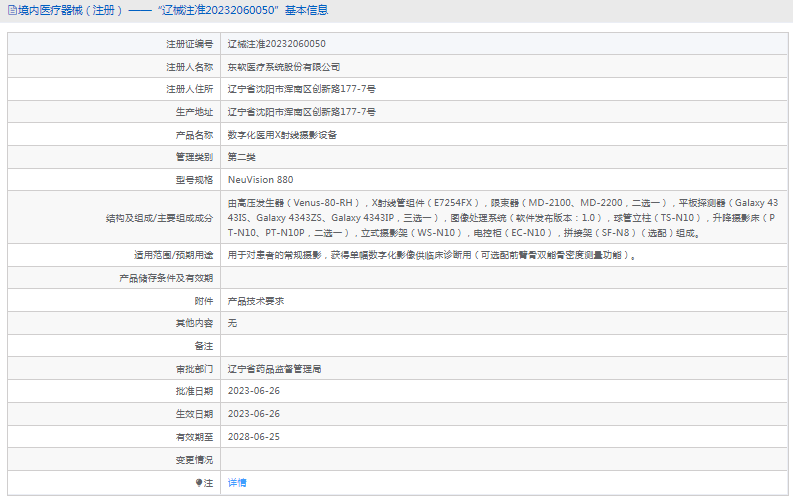Click the document icon beside 境内医疗器械 heading
This screenshot has width=793, height=503.
[x=12, y=10]
